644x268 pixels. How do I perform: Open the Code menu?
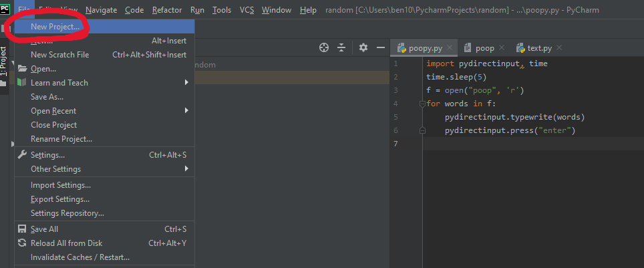pyautogui.click(x=134, y=10)
